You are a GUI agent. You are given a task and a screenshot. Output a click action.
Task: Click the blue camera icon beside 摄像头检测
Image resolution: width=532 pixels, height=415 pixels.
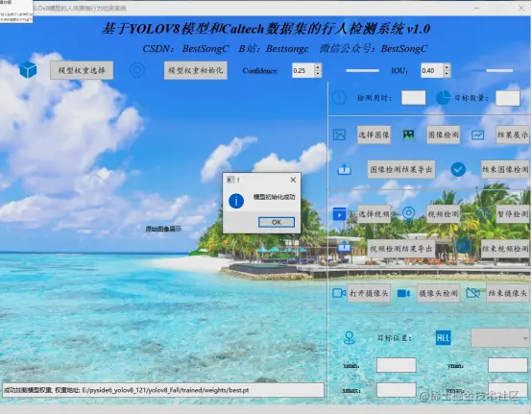point(403,293)
